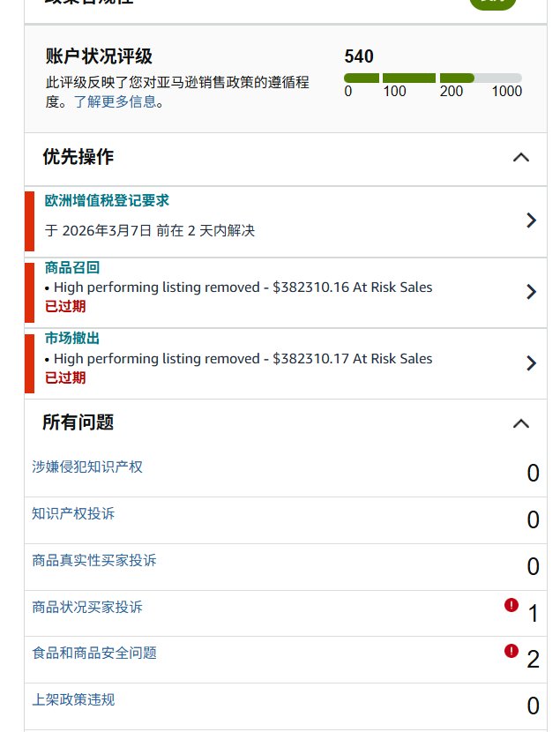Click red alert icon beside 商品状况买家投诉
This screenshot has height=732, width=560.
coord(511,605)
